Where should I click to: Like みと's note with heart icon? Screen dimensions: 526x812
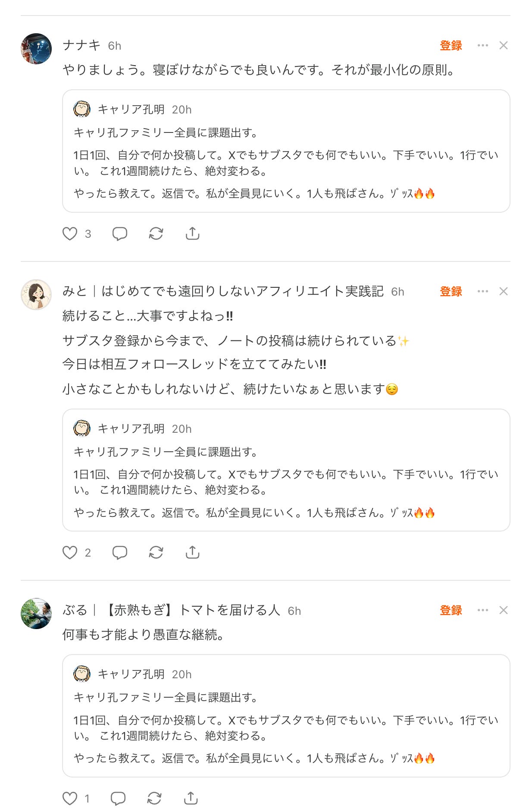click(70, 553)
